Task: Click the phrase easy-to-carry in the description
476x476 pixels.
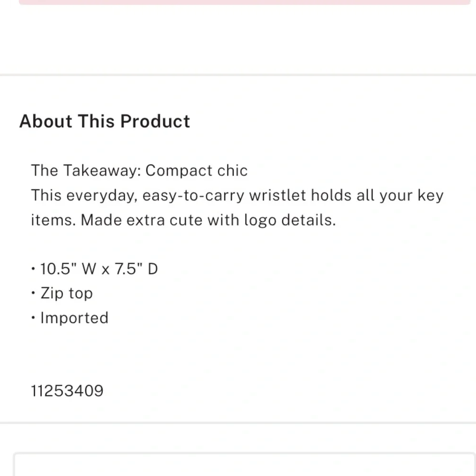Action: point(193,195)
